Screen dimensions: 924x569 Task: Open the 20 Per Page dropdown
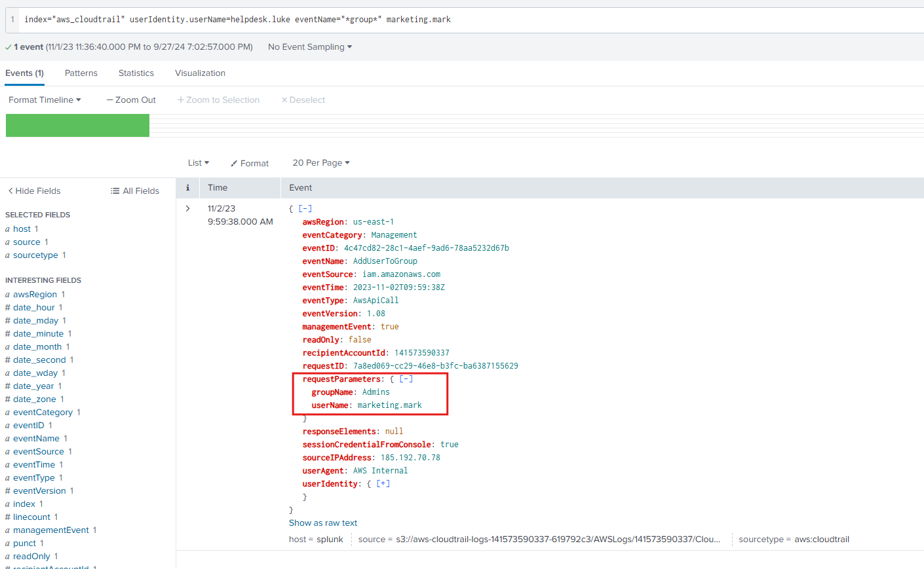(321, 163)
